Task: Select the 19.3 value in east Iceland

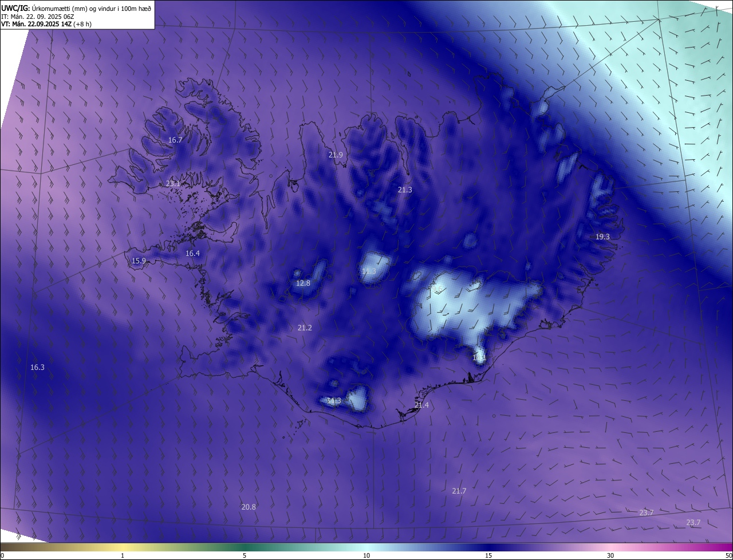Action: (602, 236)
